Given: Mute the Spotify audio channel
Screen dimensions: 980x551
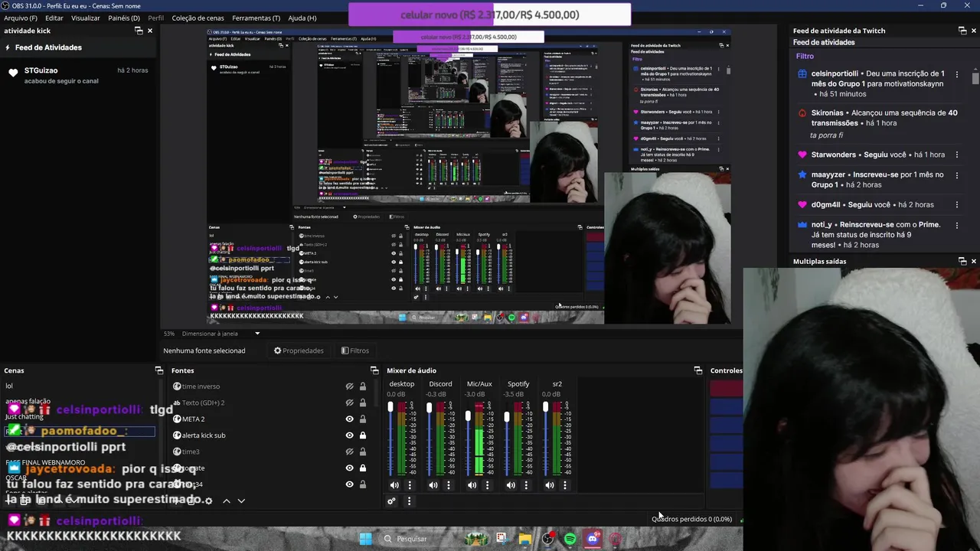Looking at the screenshot, I should pos(511,485).
